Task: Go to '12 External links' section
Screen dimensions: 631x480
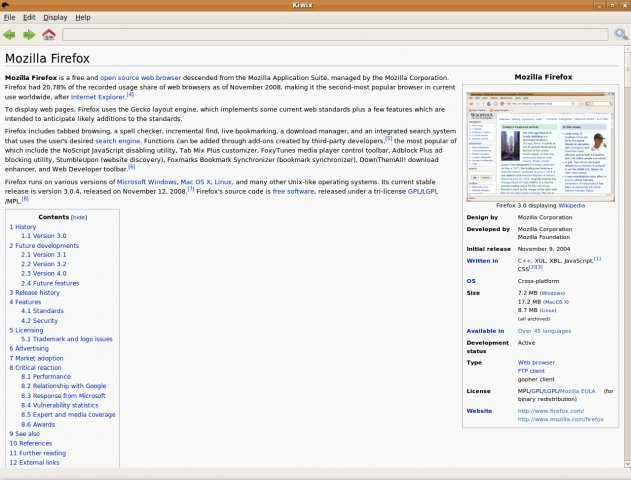Action: tap(34, 462)
